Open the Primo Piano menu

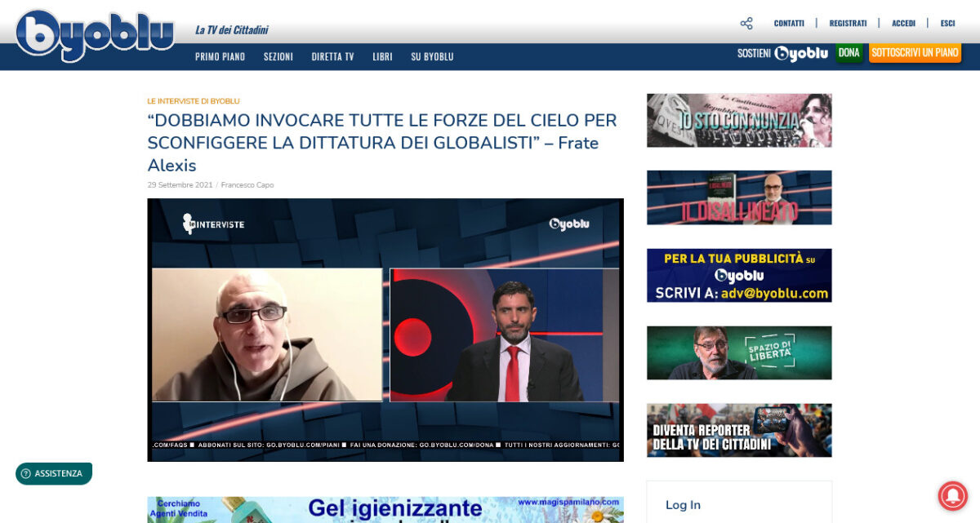pos(220,57)
